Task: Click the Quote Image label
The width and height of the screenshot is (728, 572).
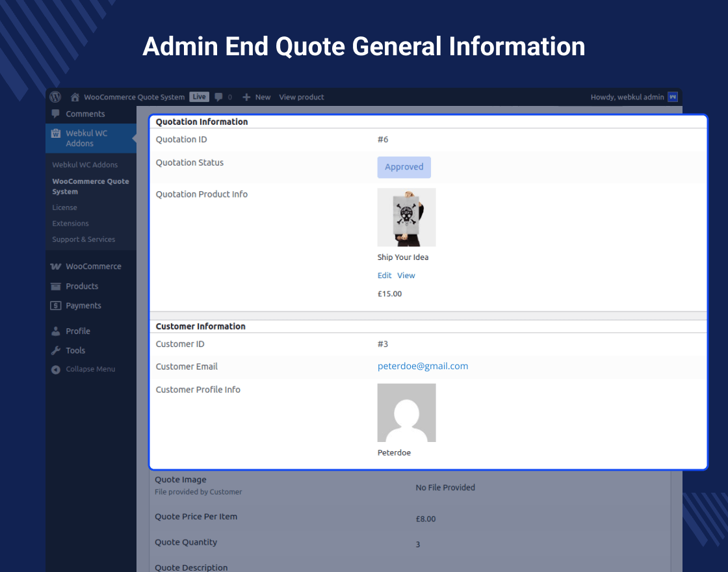Action: pyautogui.click(x=181, y=480)
